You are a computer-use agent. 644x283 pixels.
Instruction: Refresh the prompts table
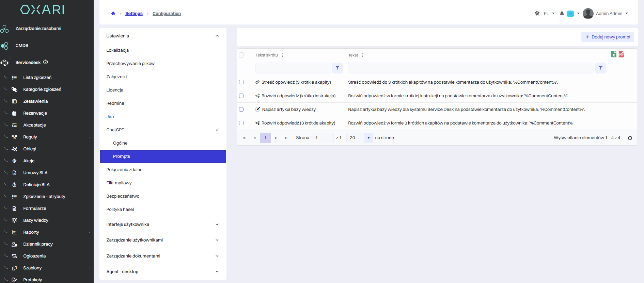(630, 138)
